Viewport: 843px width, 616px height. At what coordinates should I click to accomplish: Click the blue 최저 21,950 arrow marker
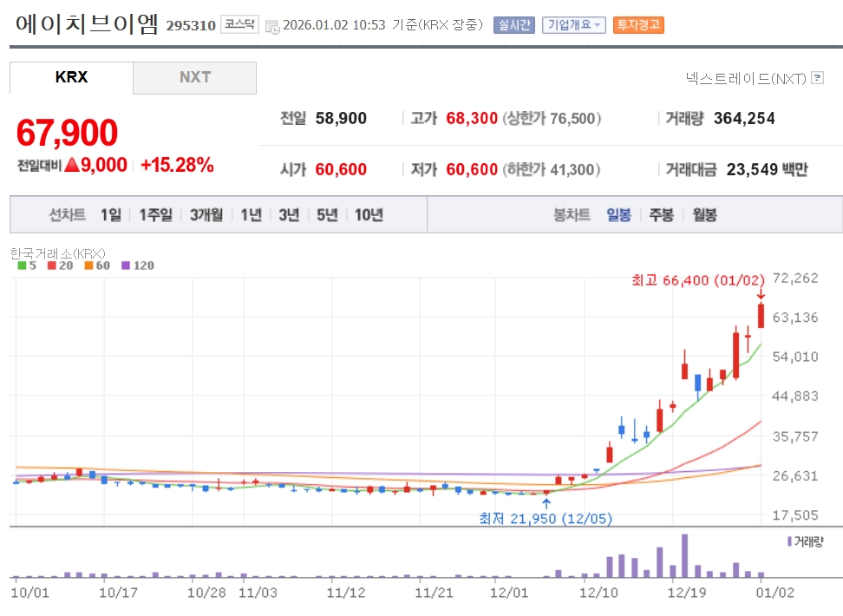coord(546,502)
